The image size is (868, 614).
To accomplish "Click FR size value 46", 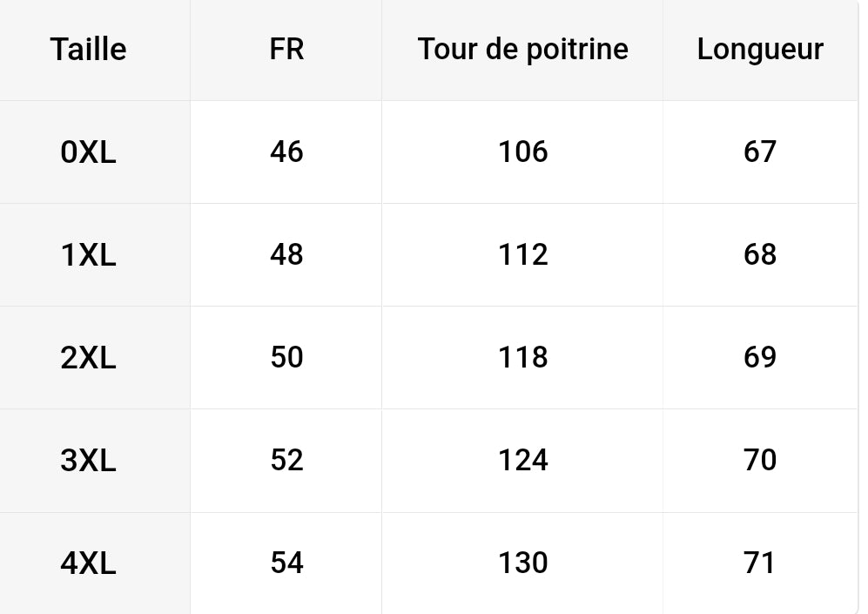I will click(x=286, y=152).
